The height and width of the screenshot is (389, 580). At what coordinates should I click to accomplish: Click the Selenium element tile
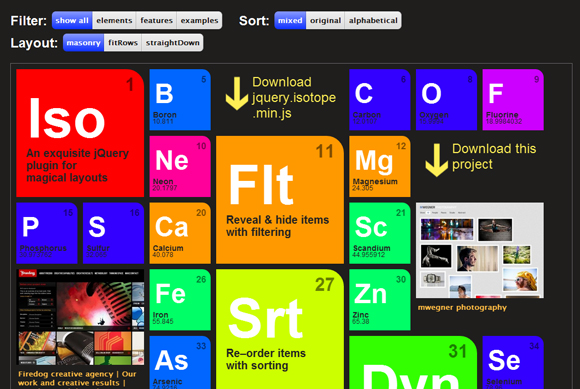tap(513, 362)
